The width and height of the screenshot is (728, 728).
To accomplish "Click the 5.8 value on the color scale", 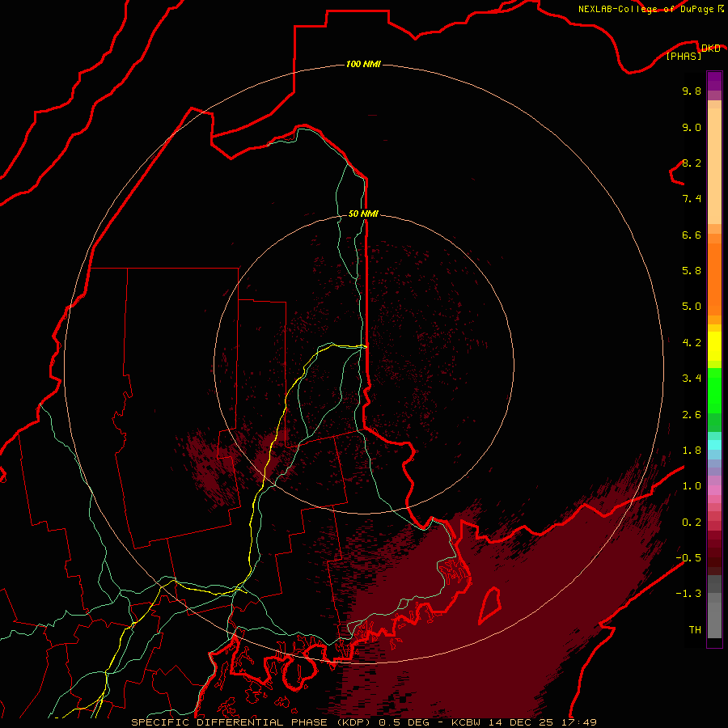I will (x=692, y=271).
